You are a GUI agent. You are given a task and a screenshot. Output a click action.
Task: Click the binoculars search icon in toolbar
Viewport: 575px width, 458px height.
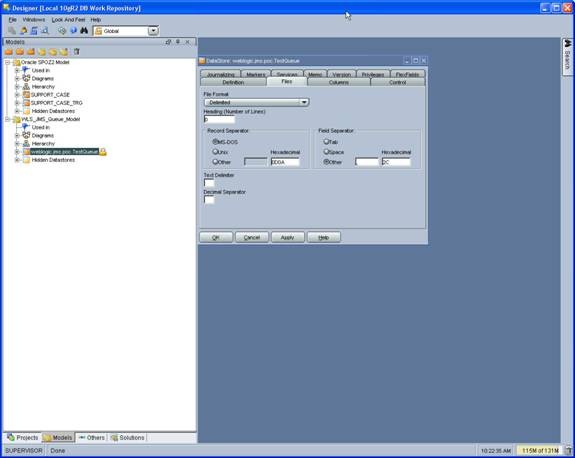(x=84, y=30)
